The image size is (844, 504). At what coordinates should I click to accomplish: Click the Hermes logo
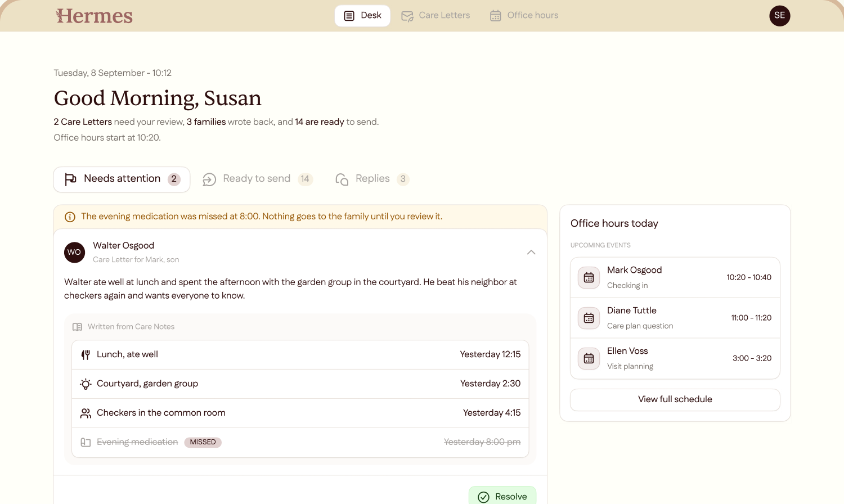(94, 16)
